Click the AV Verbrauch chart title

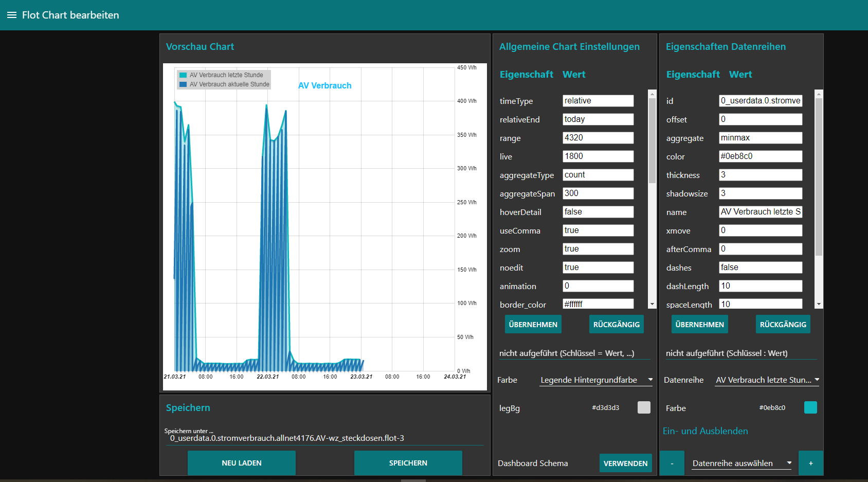[x=325, y=85]
